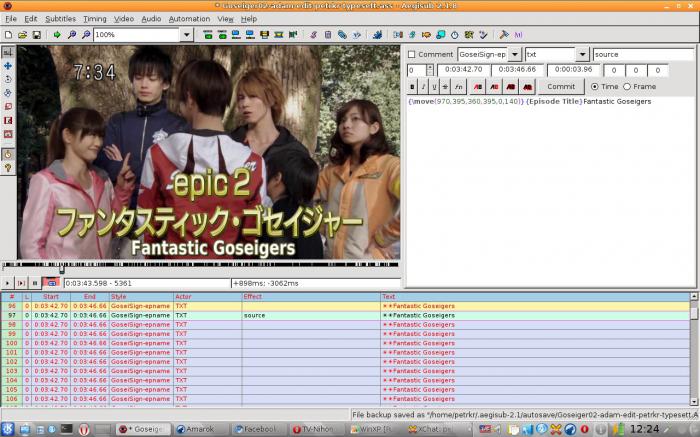The width and height of the screenshot is (700, 437).
Task: Select the rectangular clip visual tool
Action: coord(8,121)
